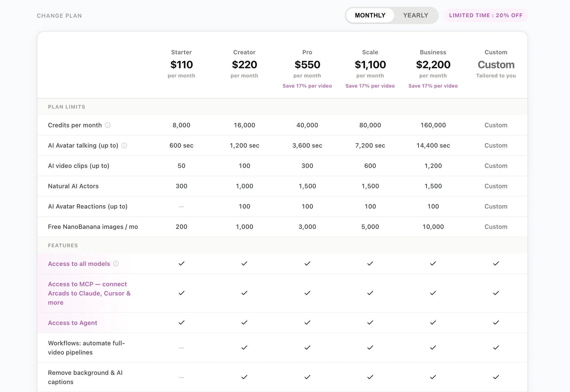
Task: Click info icon next to Access to all models
Action: pyautogui.click(x=116, y=264)
